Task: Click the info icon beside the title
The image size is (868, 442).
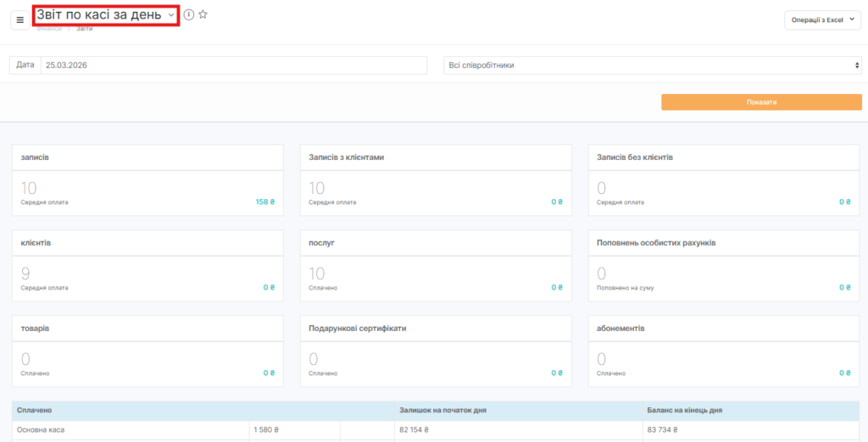Action: [x=188, y=14]
